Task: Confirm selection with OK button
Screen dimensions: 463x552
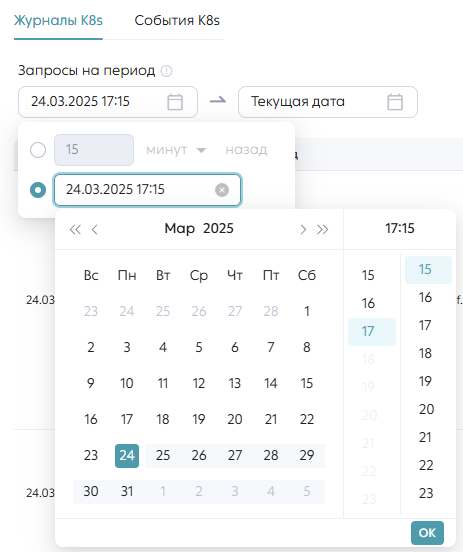Action: click(427, 533)
